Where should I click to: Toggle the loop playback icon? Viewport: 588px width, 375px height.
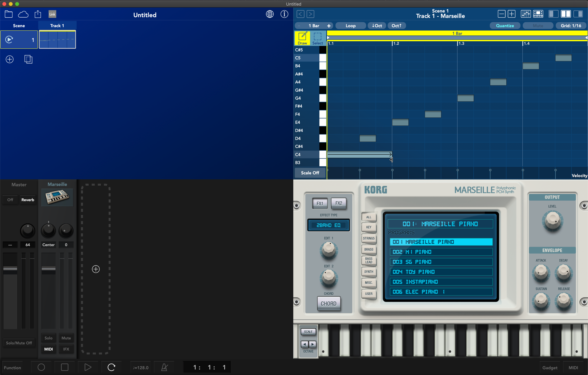[111, 367]
